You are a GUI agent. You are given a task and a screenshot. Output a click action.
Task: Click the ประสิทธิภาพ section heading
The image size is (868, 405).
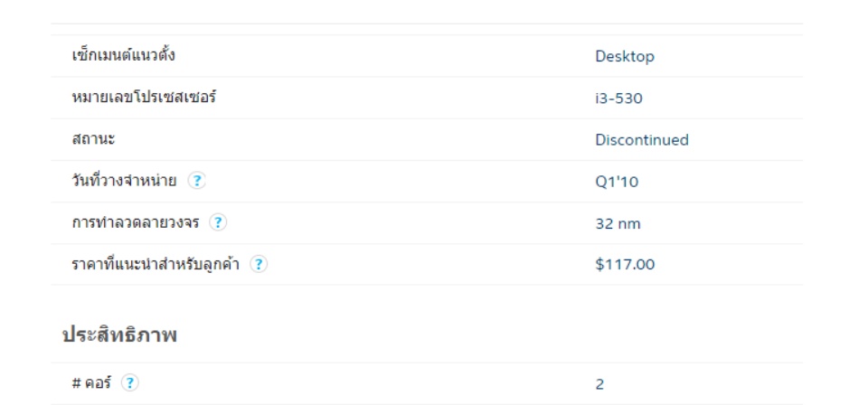point(119,334)
